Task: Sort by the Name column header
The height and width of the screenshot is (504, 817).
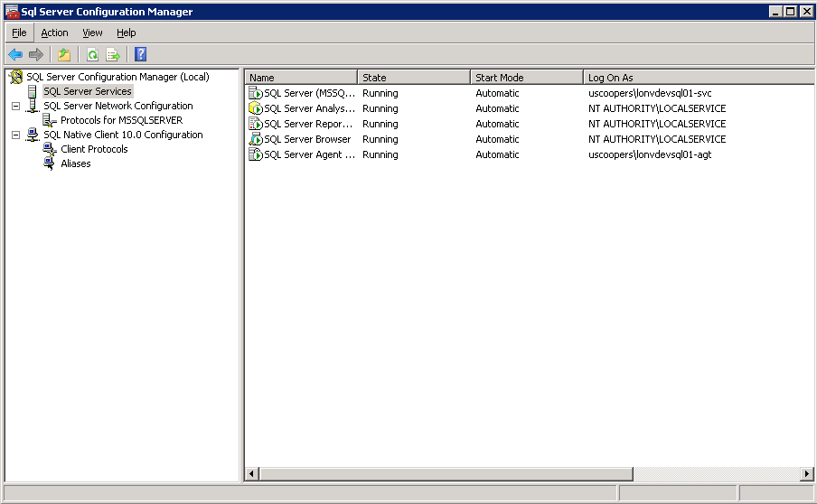Action: 301,78
